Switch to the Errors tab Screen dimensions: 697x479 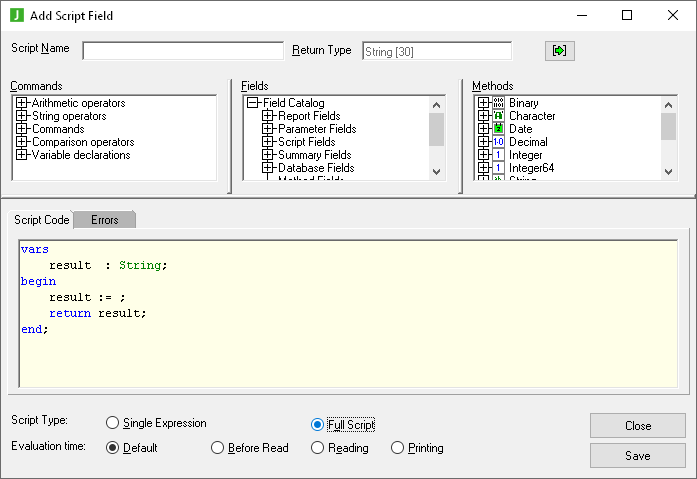pos(104,219)
